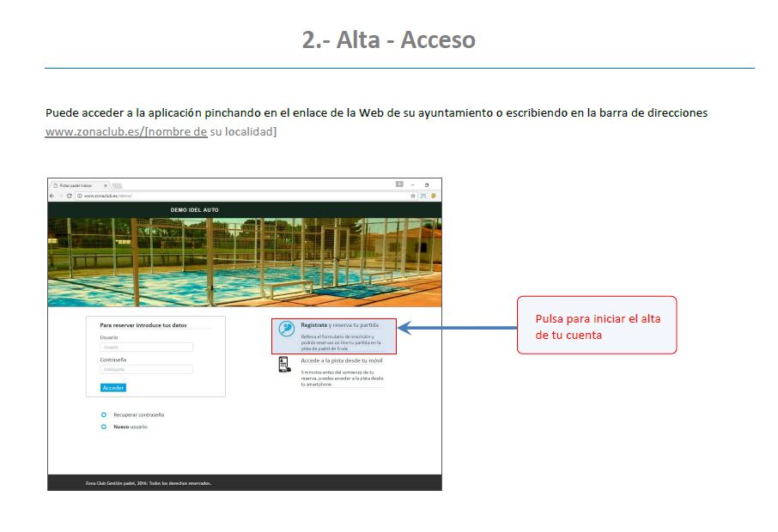Click the DEMO IDEL AUTO header title
This screenshot has width=778, height=532.
pos(194,209)
